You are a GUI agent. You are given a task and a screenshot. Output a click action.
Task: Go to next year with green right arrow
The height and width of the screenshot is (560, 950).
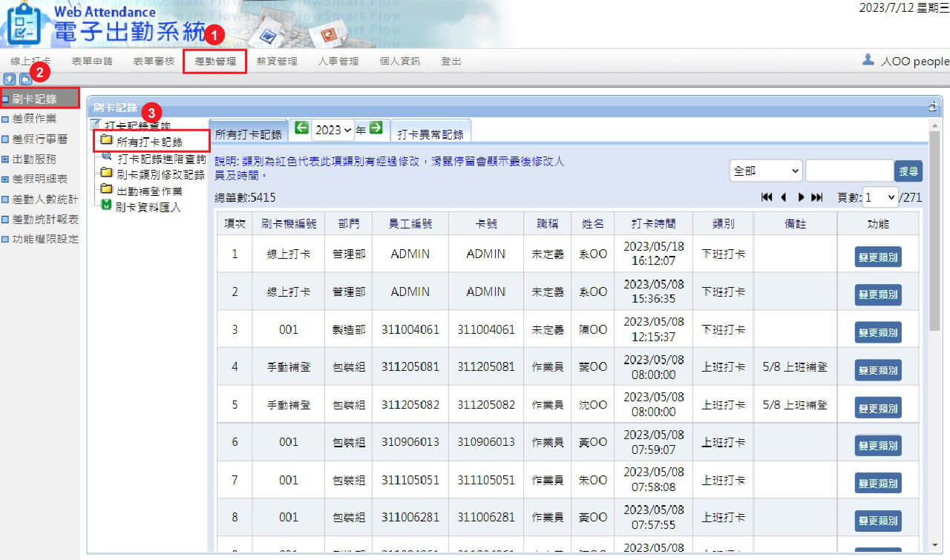376,128
